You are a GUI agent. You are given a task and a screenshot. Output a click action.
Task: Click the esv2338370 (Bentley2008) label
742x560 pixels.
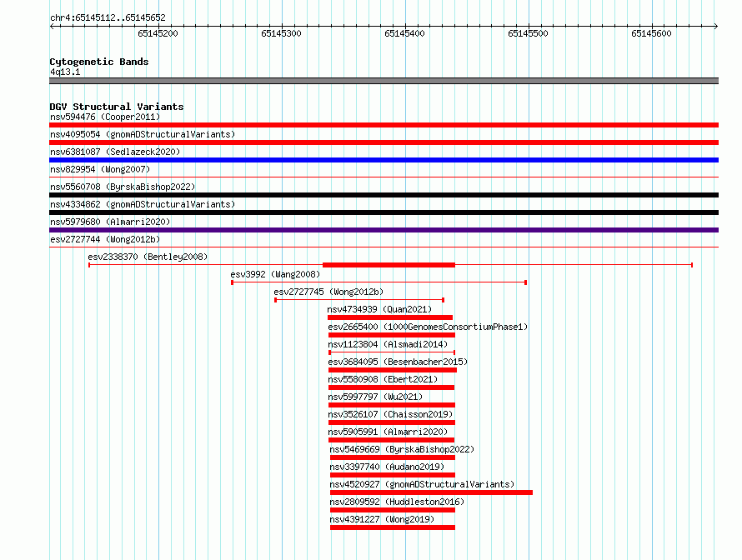(x=148, y=257)
